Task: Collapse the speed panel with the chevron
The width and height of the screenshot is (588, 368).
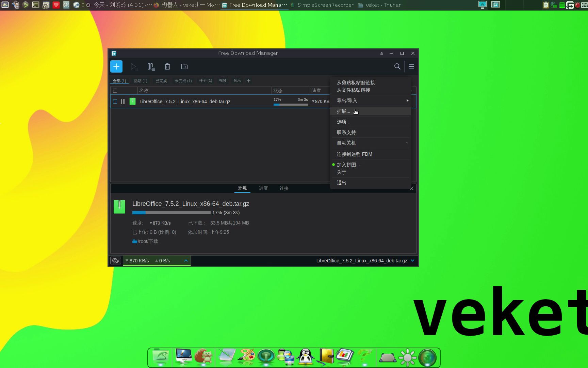Action: pos(186,260)
